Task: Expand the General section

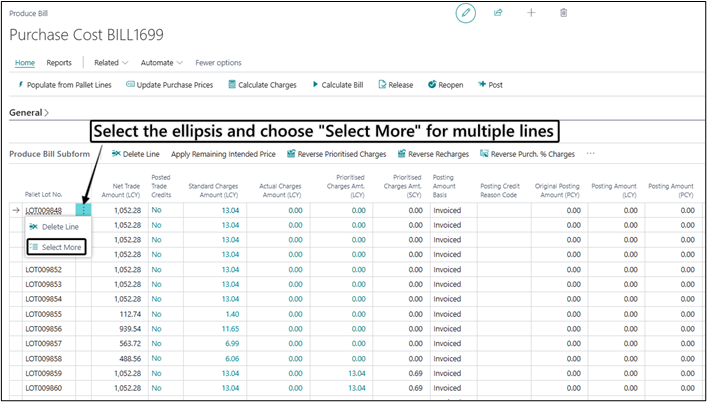Action: pyautogui.click(x=29, y=113)
